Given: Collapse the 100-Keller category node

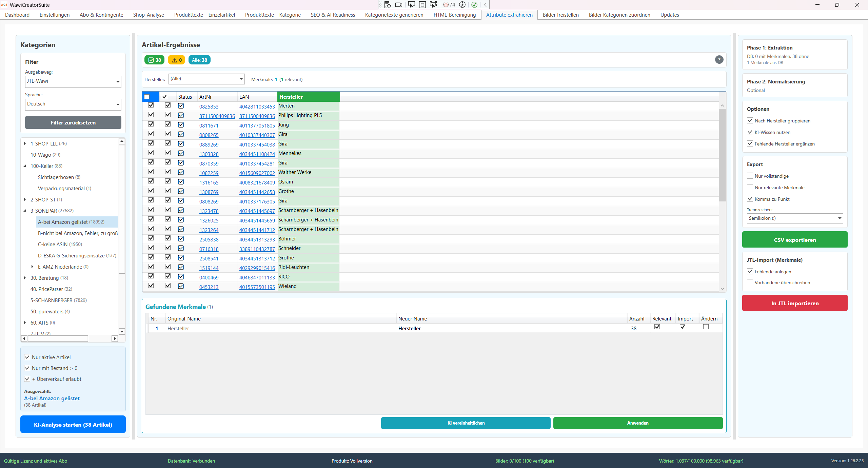Looking at the screenshot, I should [25, 166].
